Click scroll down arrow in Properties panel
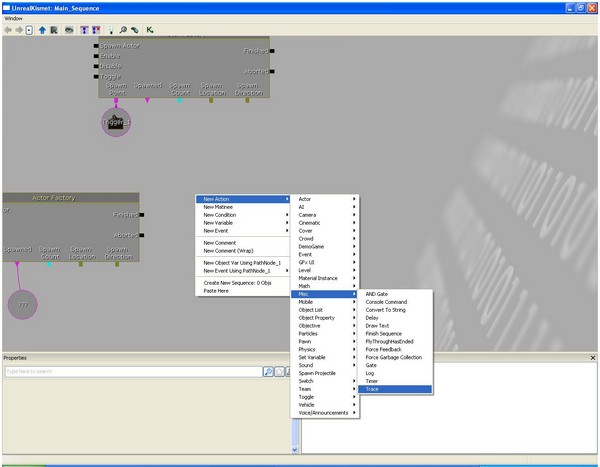600x467 pixels. click(295, 450)
